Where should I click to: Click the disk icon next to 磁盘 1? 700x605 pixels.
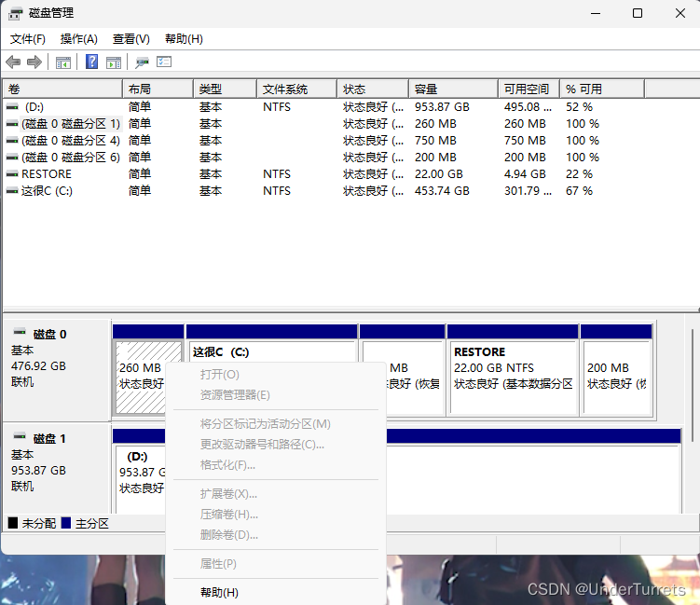point(20,436)
